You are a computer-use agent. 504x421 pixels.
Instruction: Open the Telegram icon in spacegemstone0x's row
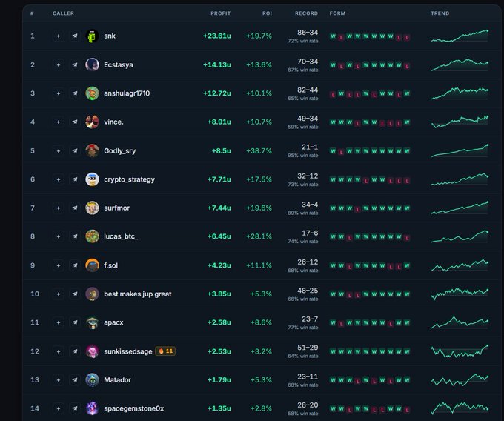tap(75, 409)
